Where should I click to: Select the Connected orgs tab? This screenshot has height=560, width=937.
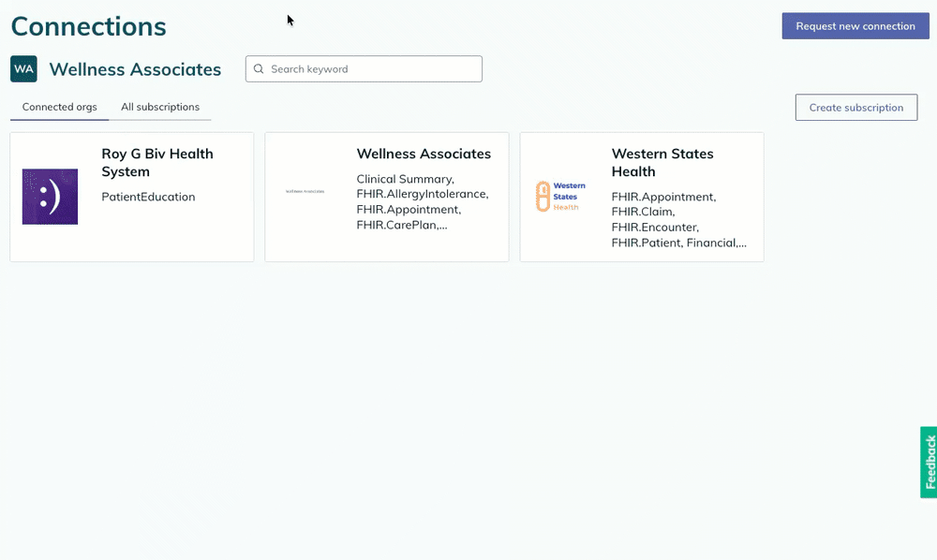pyautogui.click(x=59, y=107)
